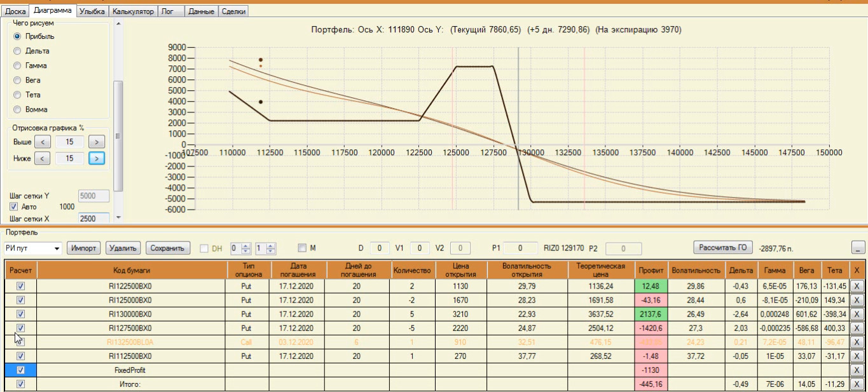The height and width of the screenshot is (392, 868).
Task: Click the Профит column header
Action: click(x=651, y=270)
